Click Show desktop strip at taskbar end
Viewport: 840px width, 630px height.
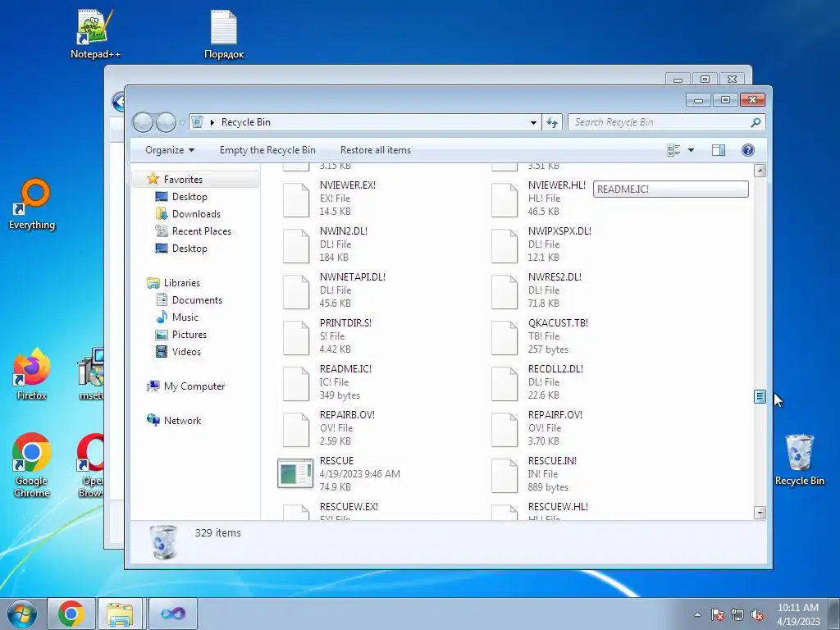click(x=834, y=614)
